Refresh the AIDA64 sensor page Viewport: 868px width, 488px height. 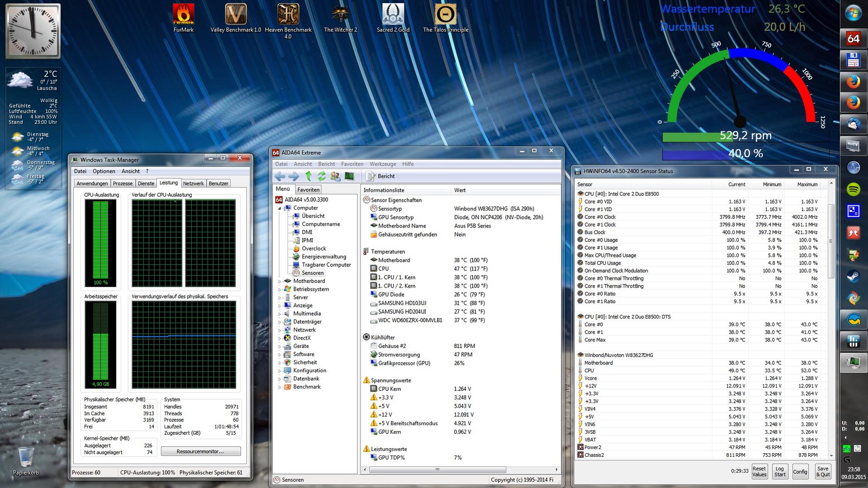(x=322, y=176)
